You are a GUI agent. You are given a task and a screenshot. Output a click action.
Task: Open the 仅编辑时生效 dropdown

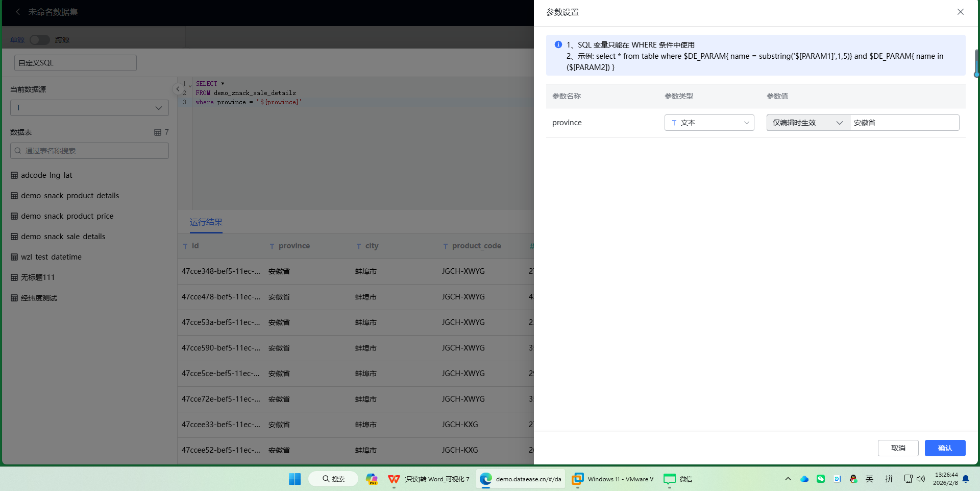point(808,123)
